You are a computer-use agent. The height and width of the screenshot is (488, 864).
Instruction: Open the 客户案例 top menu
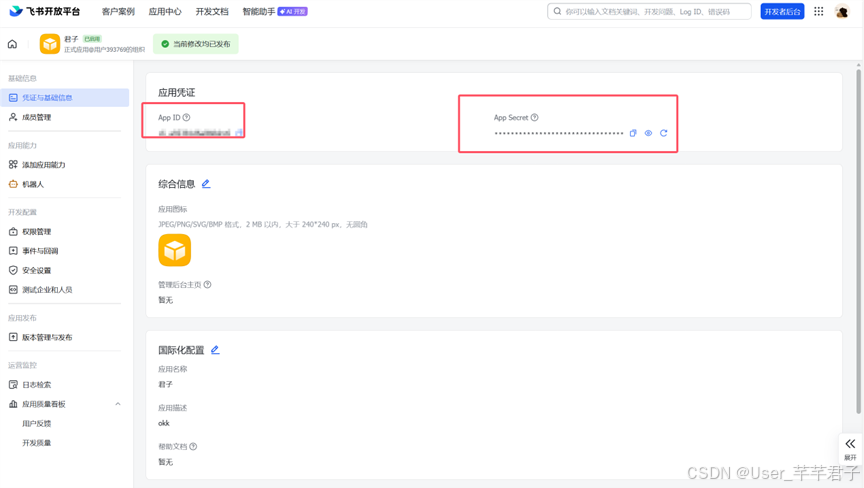click(x=118, y=12)
